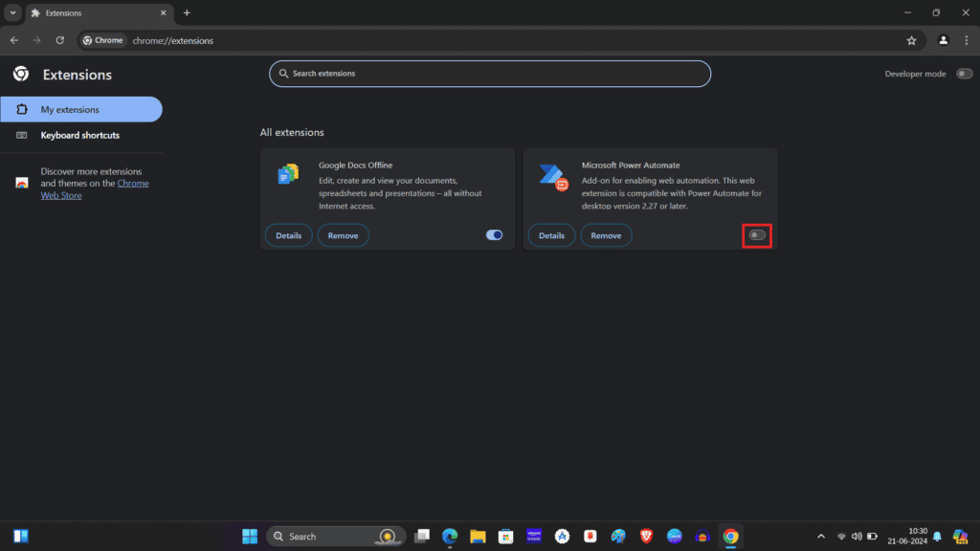Click Details for Microsoft Power Automate
Screen dimensions: 980x551
tap(551, 234)
